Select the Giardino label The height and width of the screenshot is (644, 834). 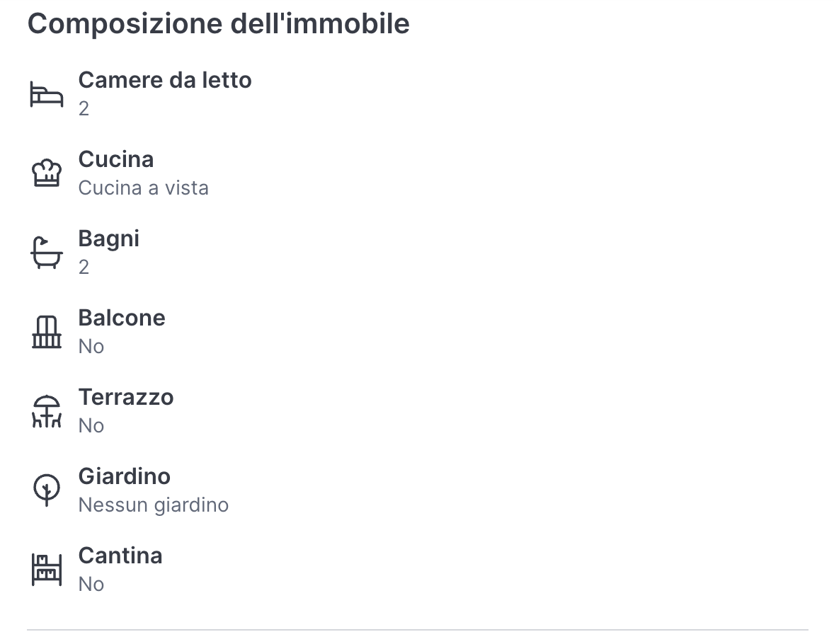coord(125,476)
